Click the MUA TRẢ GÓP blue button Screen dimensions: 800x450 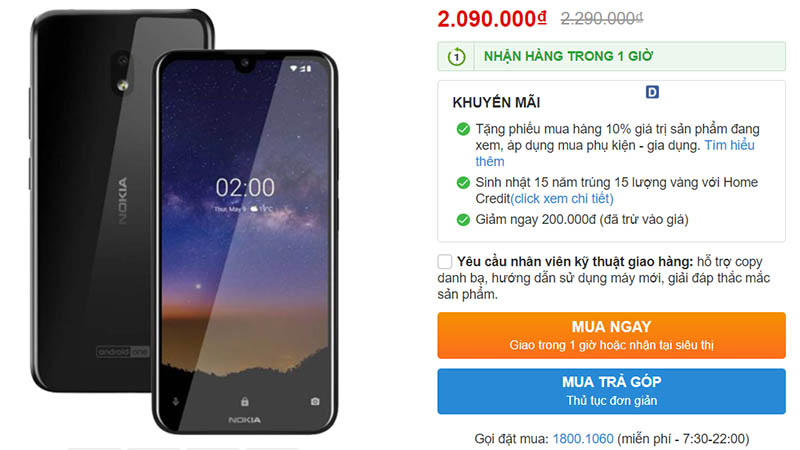(611, 391)
